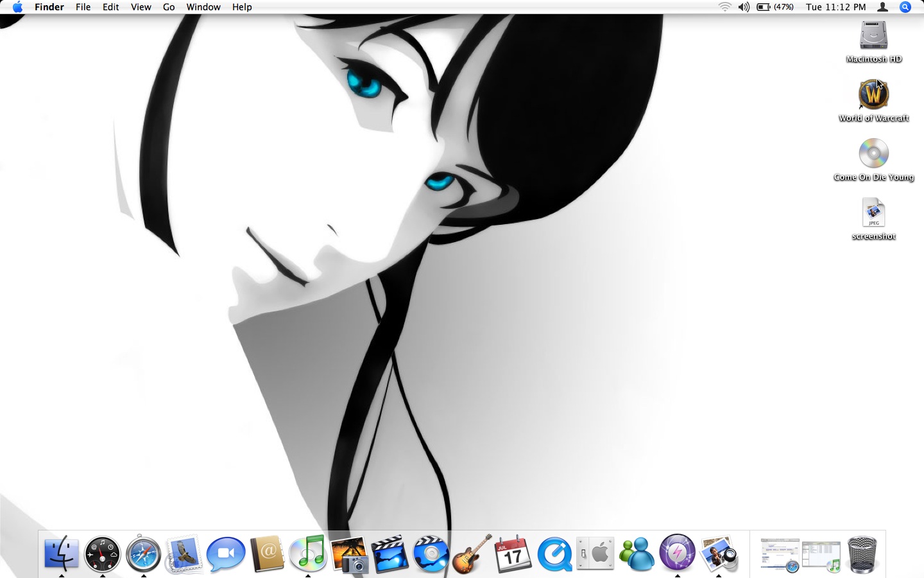Show the AirPort Wi-Fi status menu

point(725,7)
